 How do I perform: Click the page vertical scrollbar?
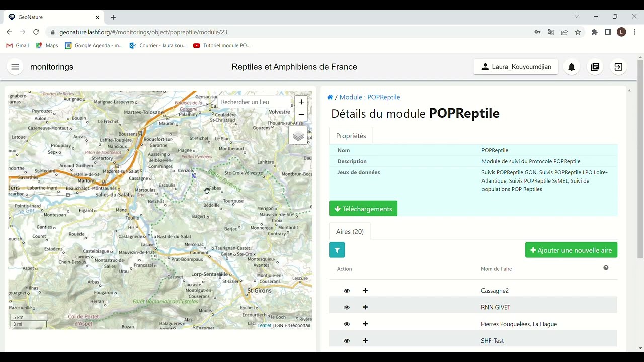click(x=640, y=161)
